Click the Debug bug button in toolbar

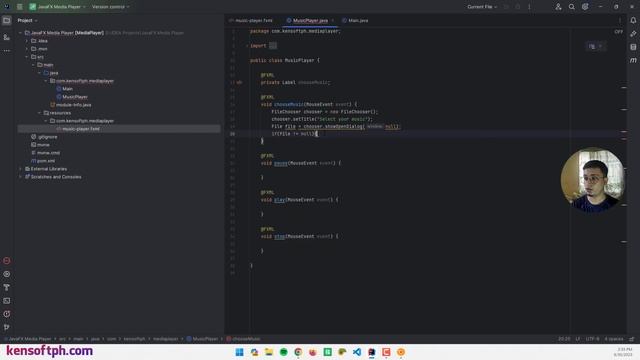pos(518,7)
